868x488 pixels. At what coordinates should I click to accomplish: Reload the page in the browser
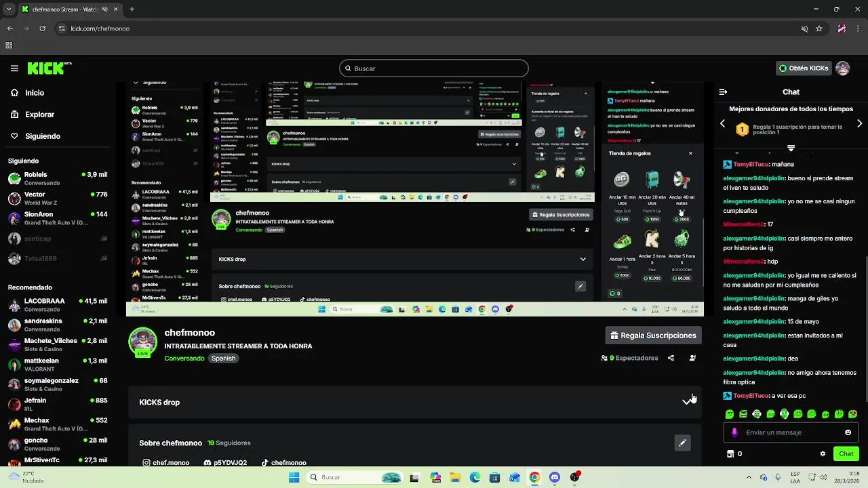[42, 28]
